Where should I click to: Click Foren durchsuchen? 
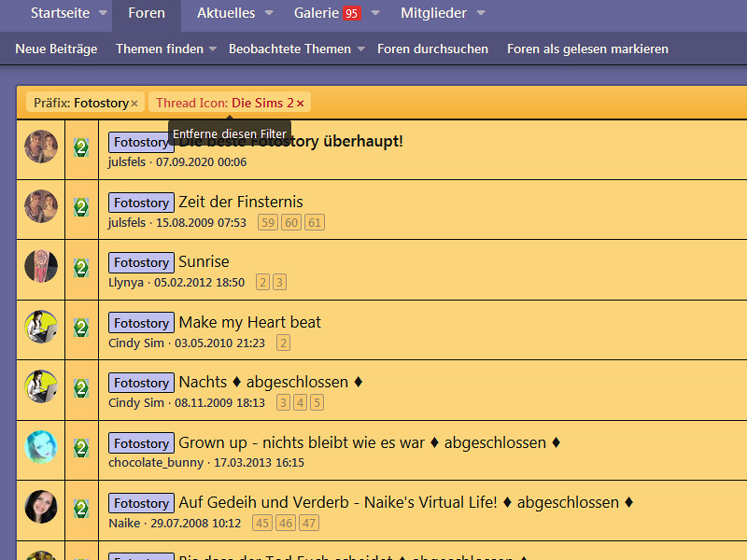click(x=432, y=49)
